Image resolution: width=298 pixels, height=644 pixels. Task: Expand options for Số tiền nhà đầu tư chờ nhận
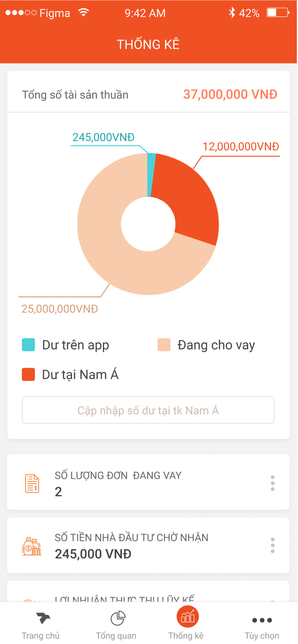tap(273, 545)
